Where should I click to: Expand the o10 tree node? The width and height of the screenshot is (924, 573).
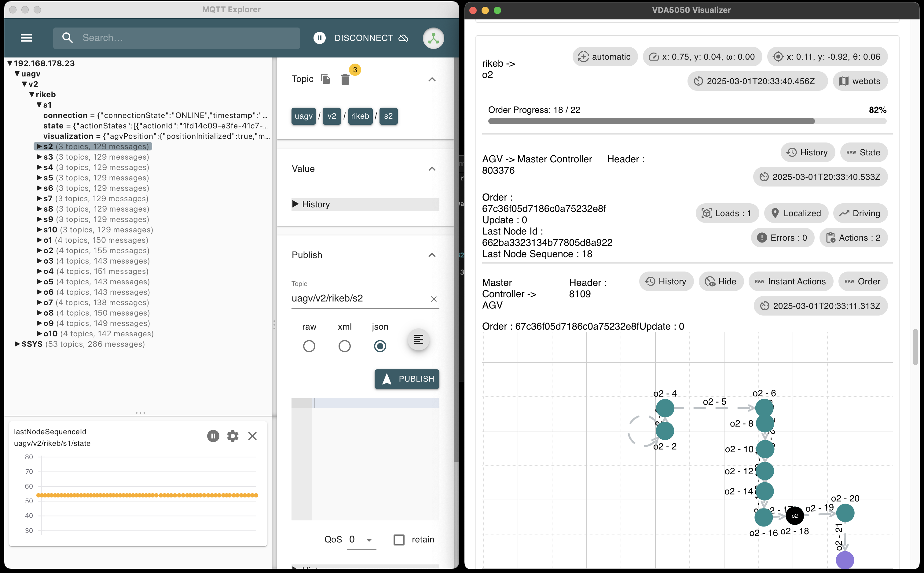point(39,334)
